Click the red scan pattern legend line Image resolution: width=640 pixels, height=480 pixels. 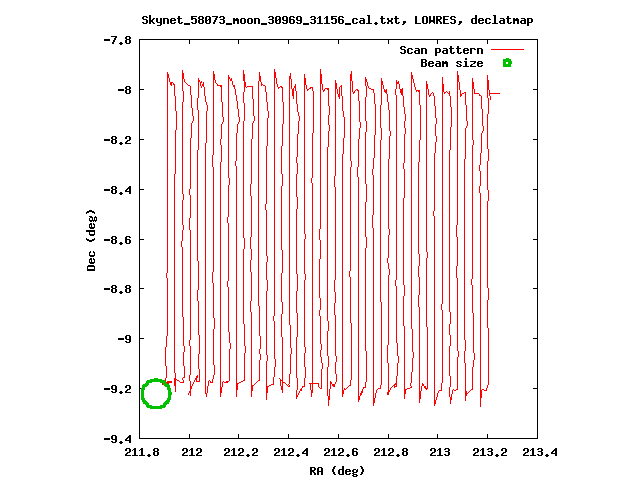[507, 50]
